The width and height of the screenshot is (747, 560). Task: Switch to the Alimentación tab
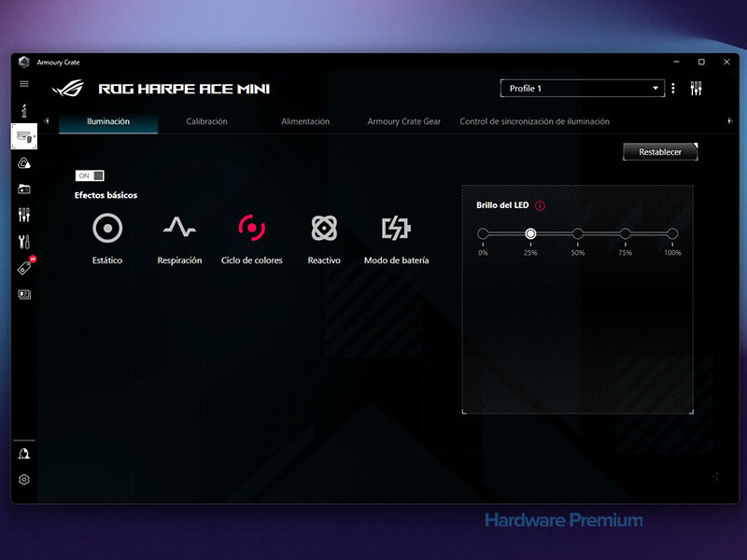[305, 122]
